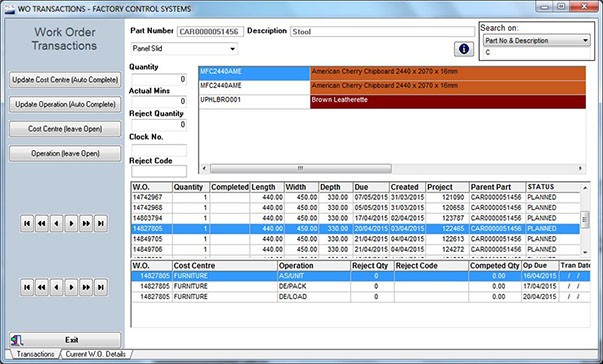Click the Op Due column header
This screenshot has height=364, width=603.
(540, 266)
